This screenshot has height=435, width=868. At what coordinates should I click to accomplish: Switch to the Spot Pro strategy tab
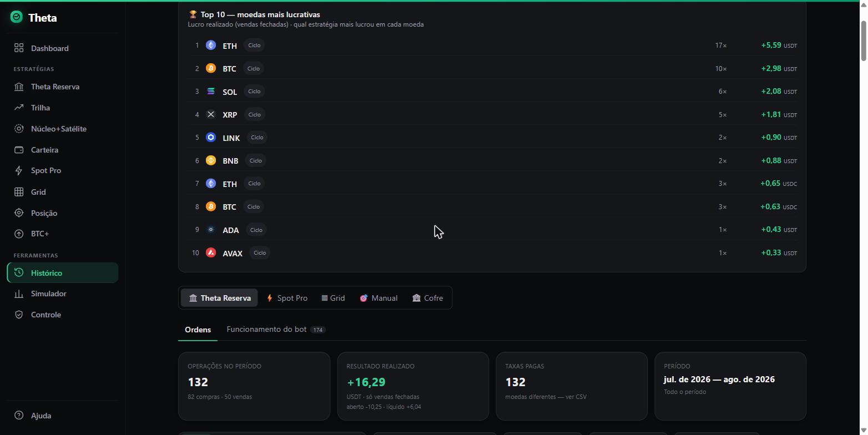287,298
